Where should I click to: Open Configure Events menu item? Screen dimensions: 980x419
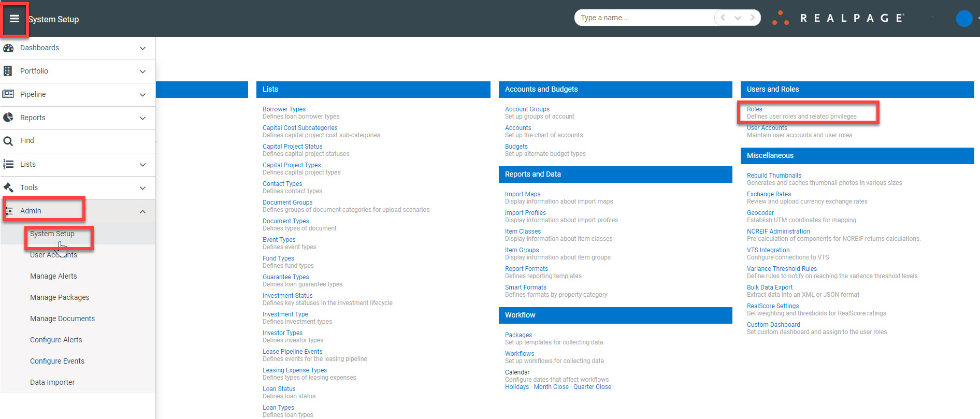coord(57,361)
